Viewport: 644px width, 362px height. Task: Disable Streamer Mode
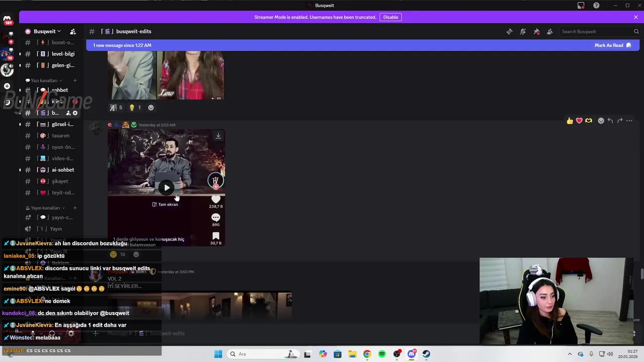pyautogui.click(x=390, y=17)
